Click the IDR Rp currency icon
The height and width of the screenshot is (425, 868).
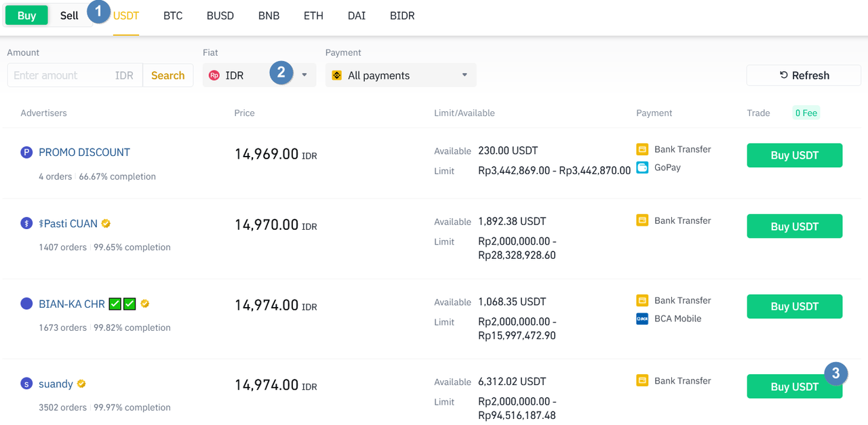tap(214, 75)
